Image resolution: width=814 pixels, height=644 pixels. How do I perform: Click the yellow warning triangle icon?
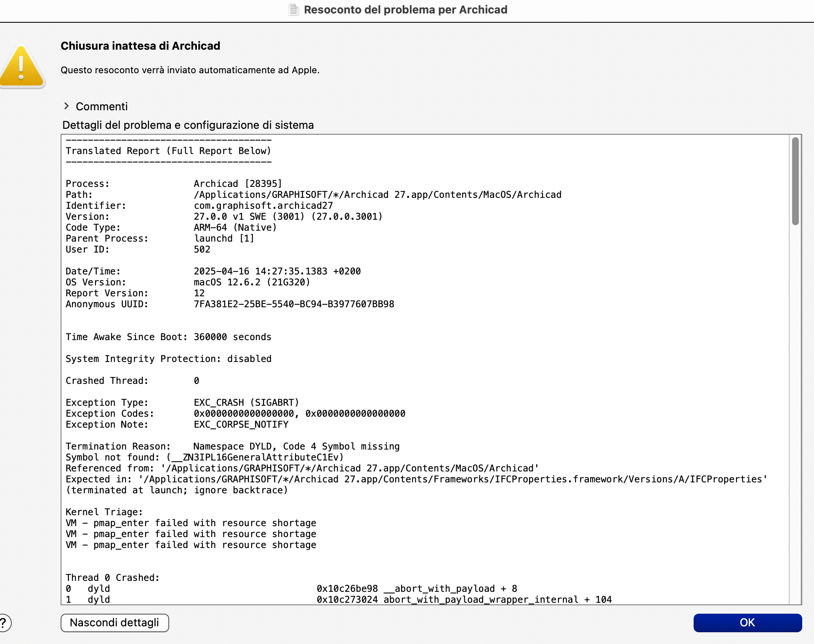point(22,67)
